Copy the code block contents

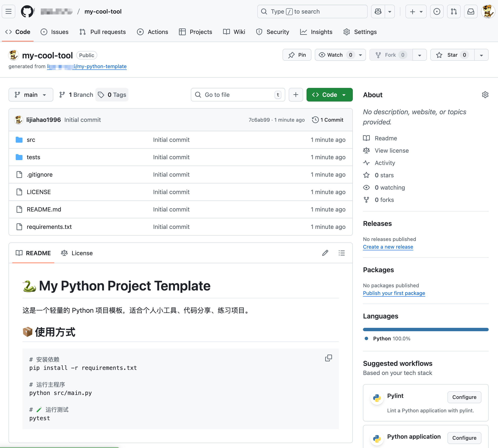328,358
